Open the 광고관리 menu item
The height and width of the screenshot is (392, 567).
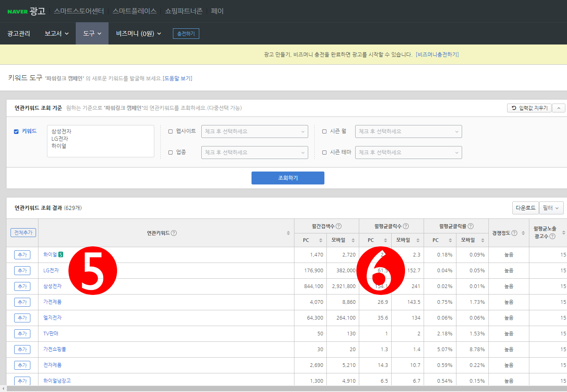19,34
